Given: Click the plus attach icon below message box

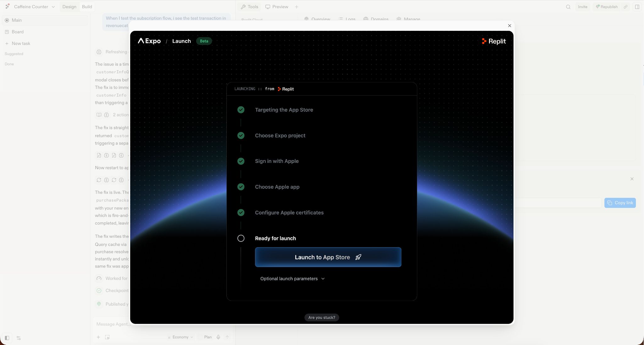Looking at the screenshot, I should coord(98,337).
